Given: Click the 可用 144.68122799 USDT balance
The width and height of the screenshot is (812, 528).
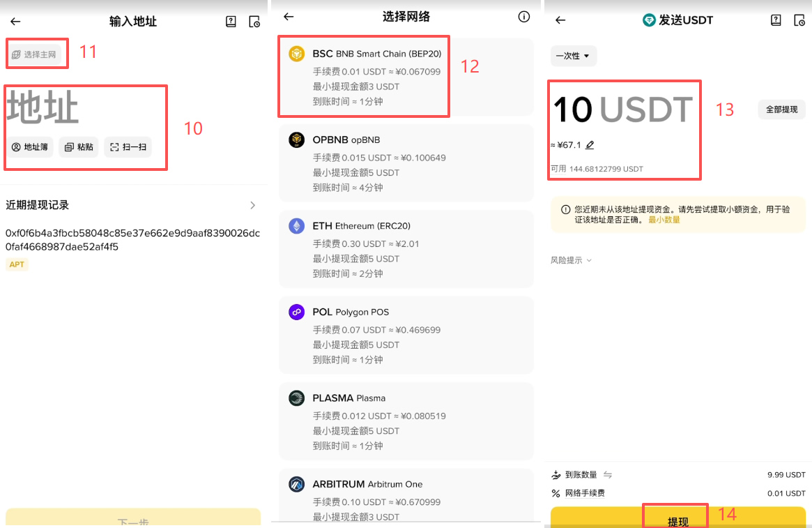Looking at the screenshot, I should point(597,169).
